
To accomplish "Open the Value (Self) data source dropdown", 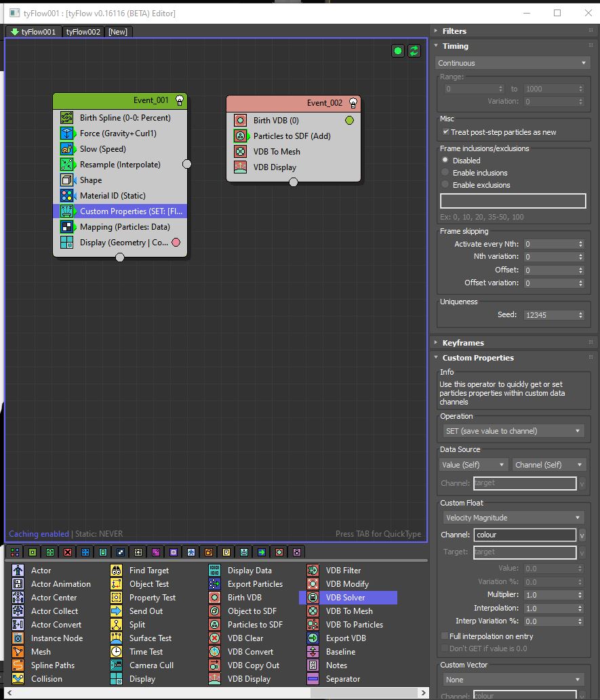I will coord(473,465).
